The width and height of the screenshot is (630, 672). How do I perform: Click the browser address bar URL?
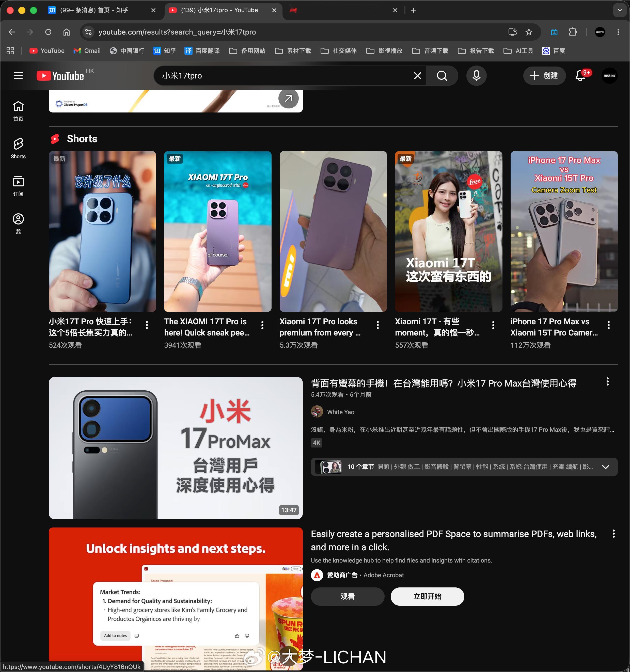coord(177,32)
